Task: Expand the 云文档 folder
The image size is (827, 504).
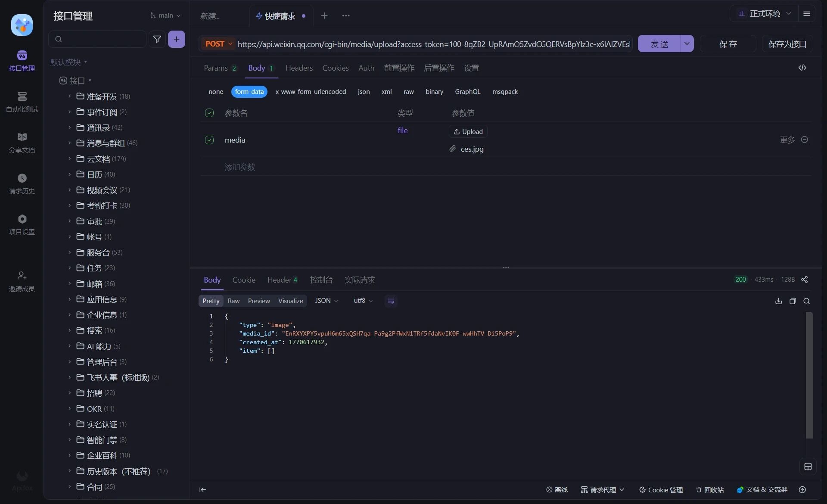Action: pos(99,159)
